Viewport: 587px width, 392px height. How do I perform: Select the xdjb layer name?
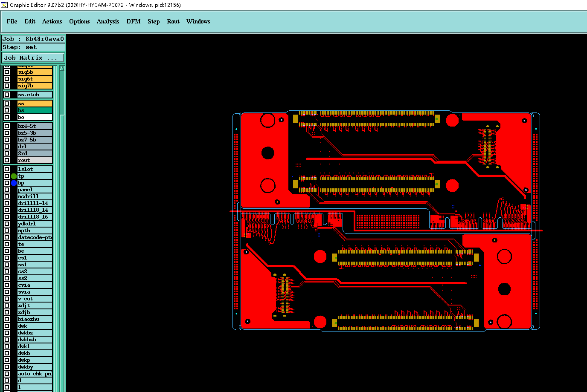(x=35, y=312)
